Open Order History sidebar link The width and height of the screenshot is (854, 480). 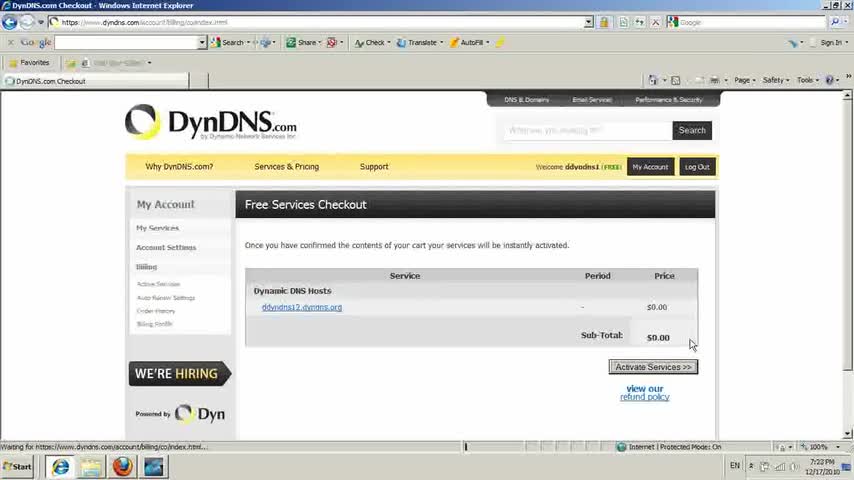coord(156,311)
